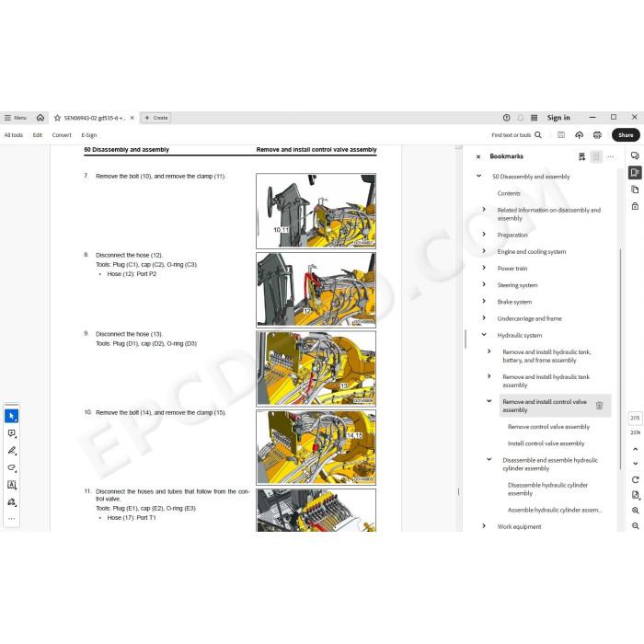Collapse 50 Disassembly and assembly bookmark

tap(479, 176)
